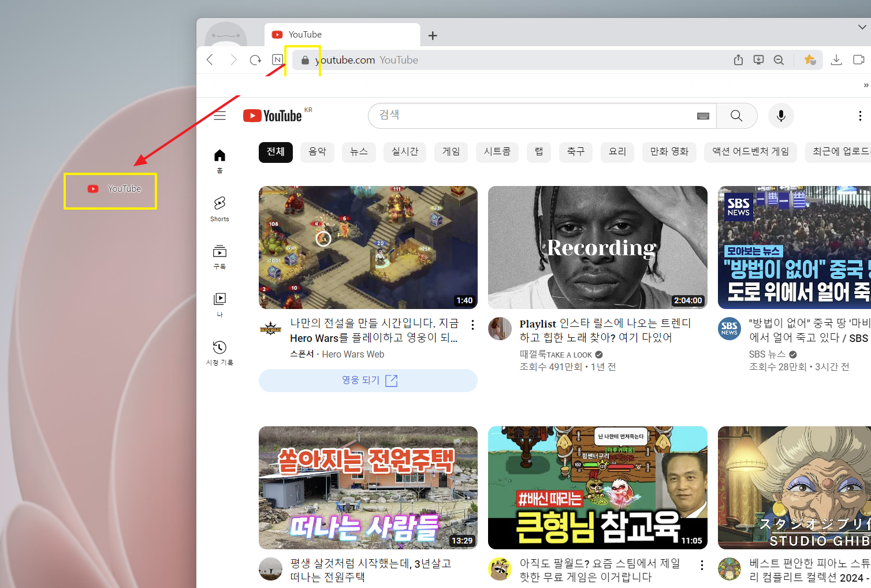Open the 쏟아지는 전원주택 video thumbnail
This screenshot has width=871, height=588.
368,487
